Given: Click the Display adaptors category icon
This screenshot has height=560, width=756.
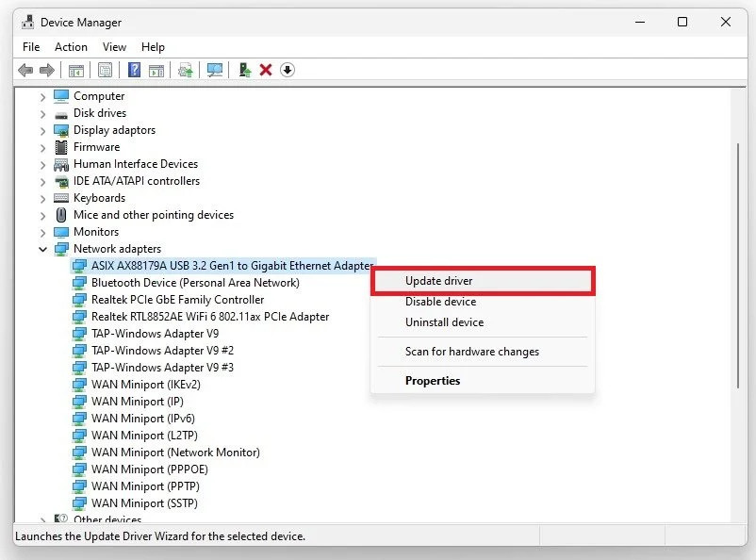Looking at the screenshot, I should (x=61, y=130).
